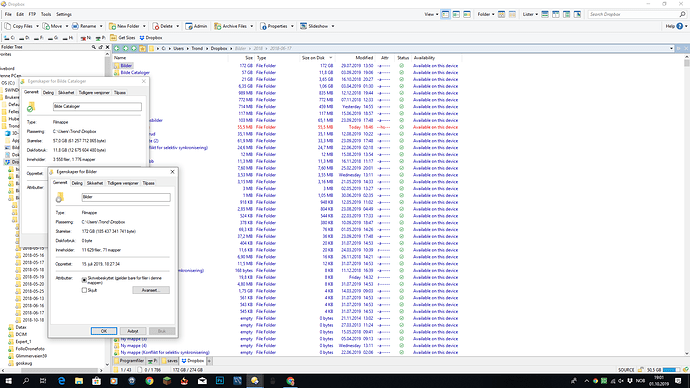
Task: Open the Edit menu
Action: tap(20, 15)
